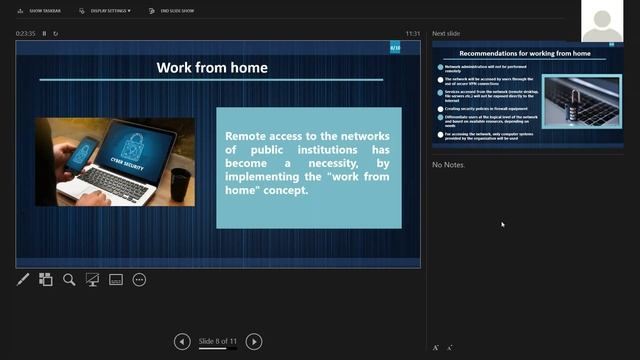Click the Slide 8 of 11 indicator
The width and height of the screenshot is (640, 360).
pyautogui.click(x=218, y=341)
